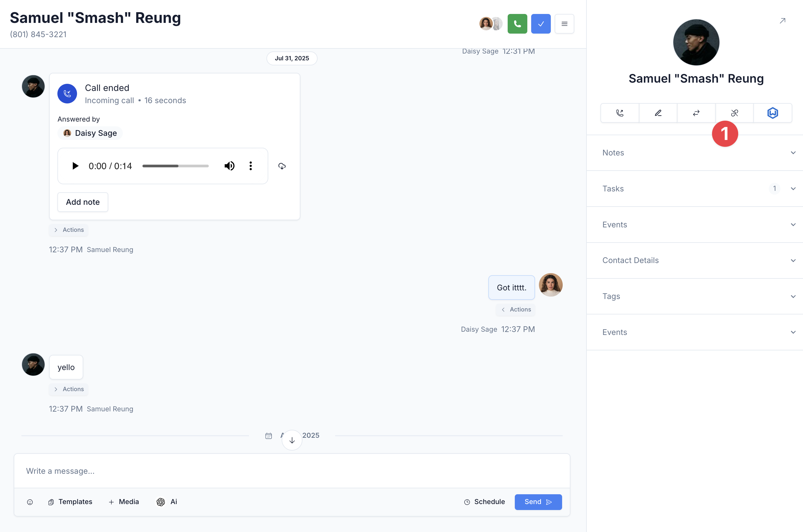The height and width of the screenshot is (532, 803).
Task: Open the emoji picker in composer
Action: [x=30, y=502]
